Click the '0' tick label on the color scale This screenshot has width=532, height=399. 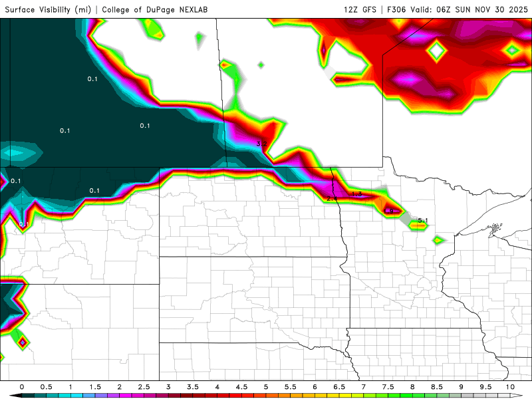click(x=22, y=387)
